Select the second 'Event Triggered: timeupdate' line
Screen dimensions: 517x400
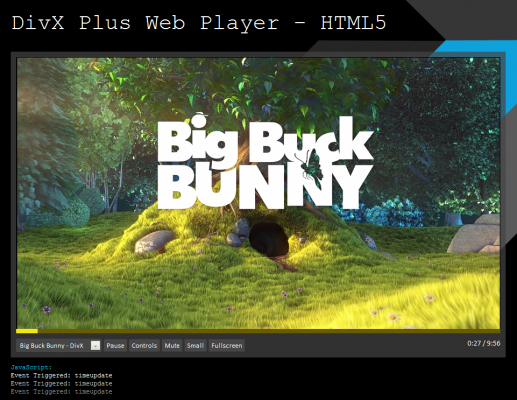point(61,384)
